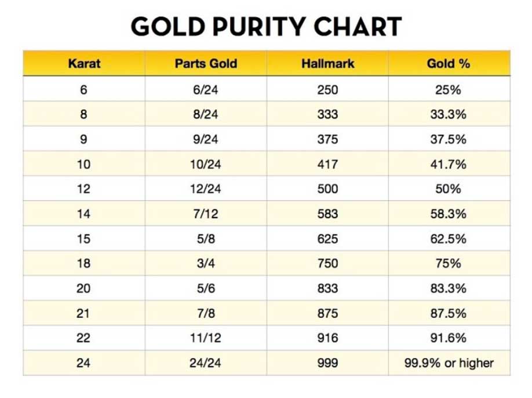Click the 37.5% gold percentage cell

tap(449, 139)
